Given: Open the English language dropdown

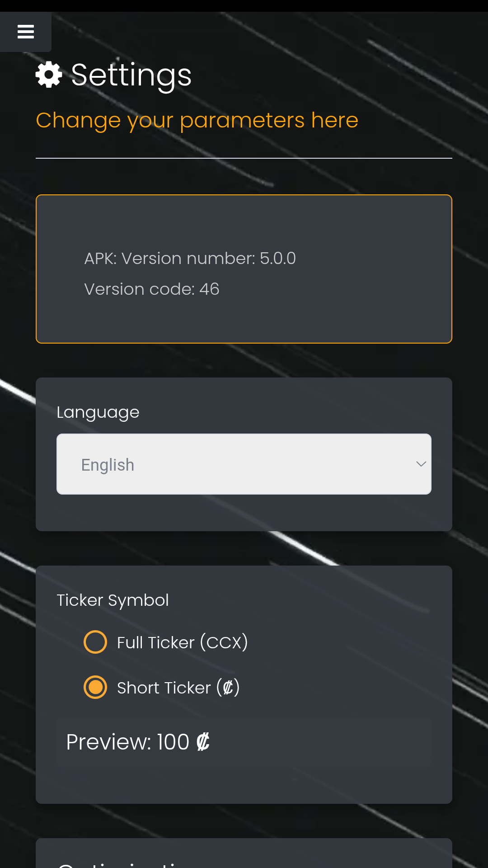Looking at the screenshot, I should point(243,464).
